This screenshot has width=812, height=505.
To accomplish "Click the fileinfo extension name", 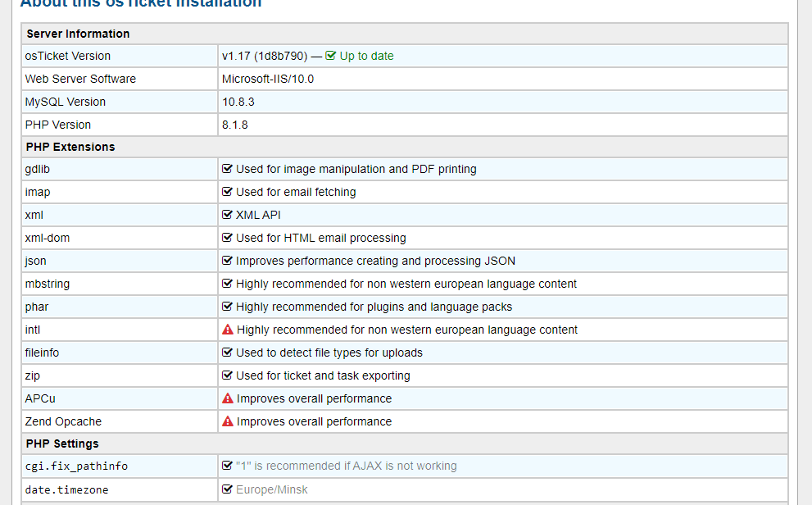I will (42, 353).
